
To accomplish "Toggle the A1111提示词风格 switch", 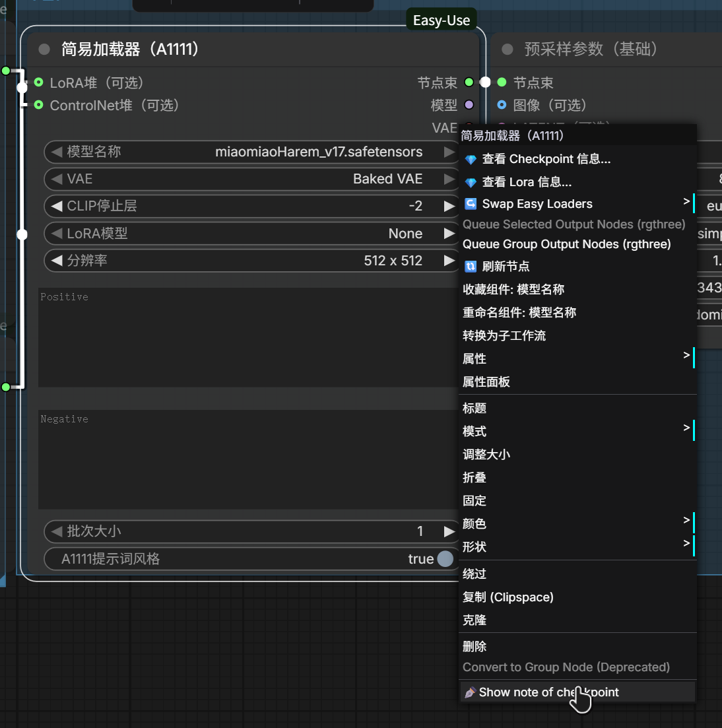I will 445,558.
